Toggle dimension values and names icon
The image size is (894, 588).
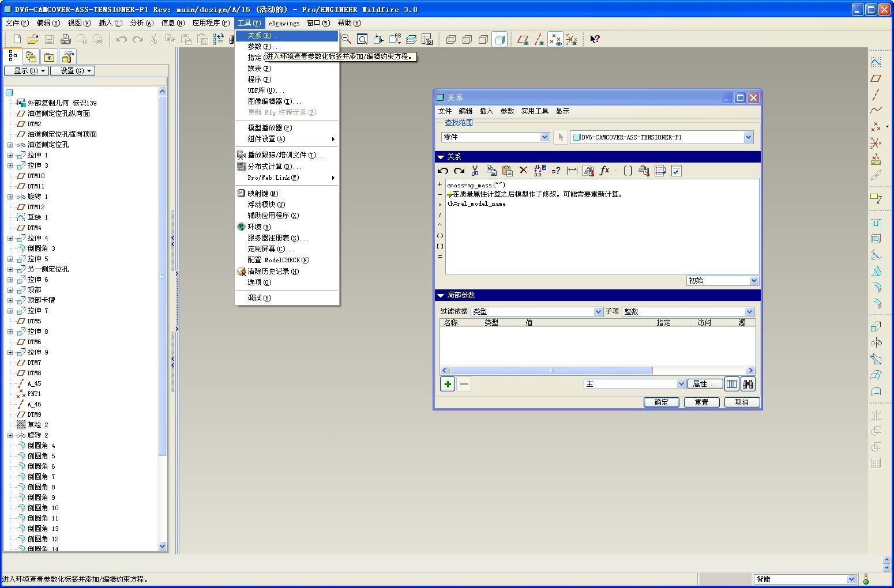coord(539,171)
